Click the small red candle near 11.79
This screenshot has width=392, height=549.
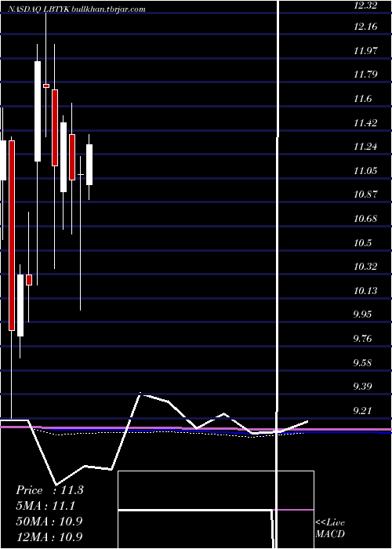[x=46, y=85]
